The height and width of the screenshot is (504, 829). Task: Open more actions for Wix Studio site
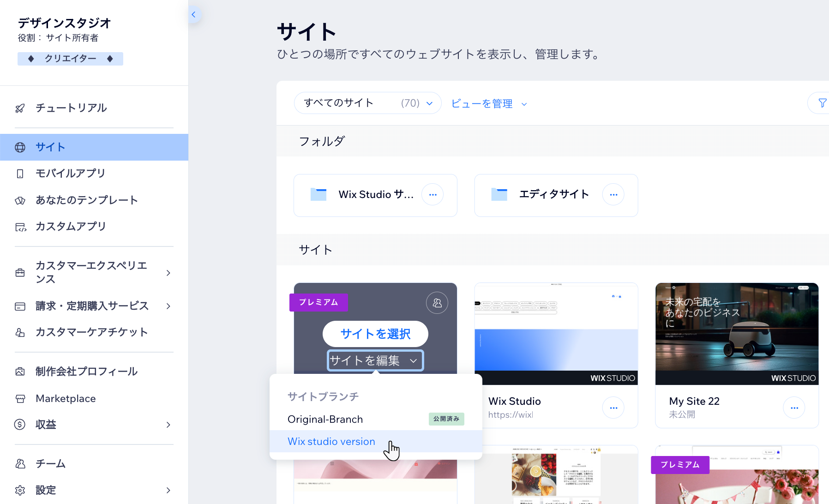(x=613, y=408)
